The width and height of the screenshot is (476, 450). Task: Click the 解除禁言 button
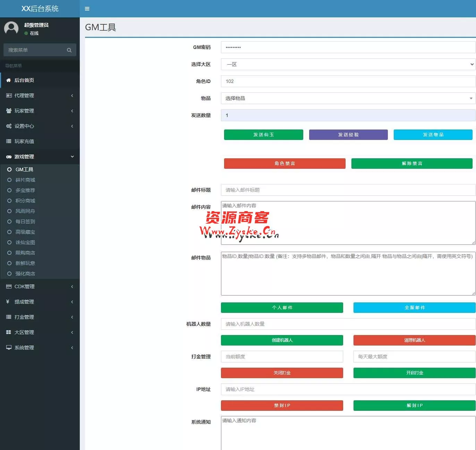[412, 164]
